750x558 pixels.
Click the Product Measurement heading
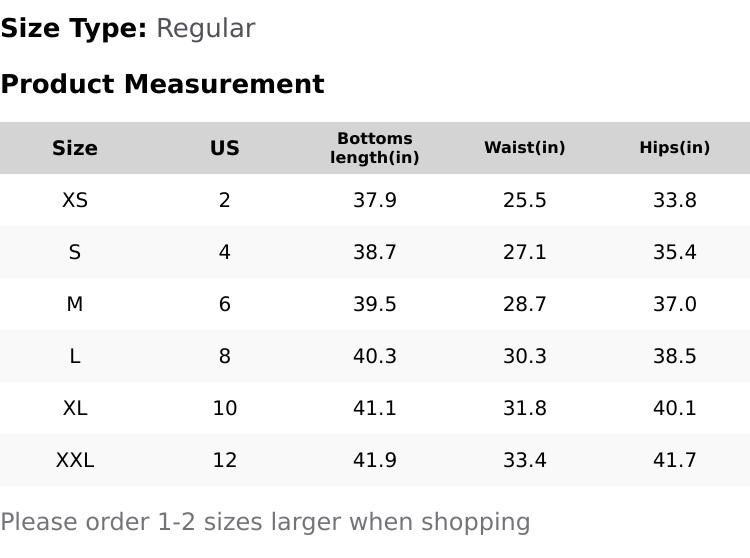pyautogui.click(x=162, y=84)
